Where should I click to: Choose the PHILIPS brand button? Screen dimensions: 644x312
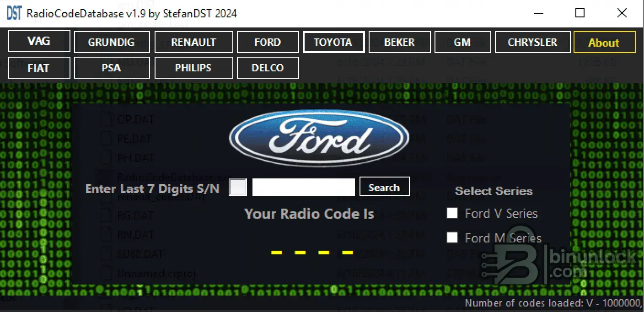tap(193, 68)
